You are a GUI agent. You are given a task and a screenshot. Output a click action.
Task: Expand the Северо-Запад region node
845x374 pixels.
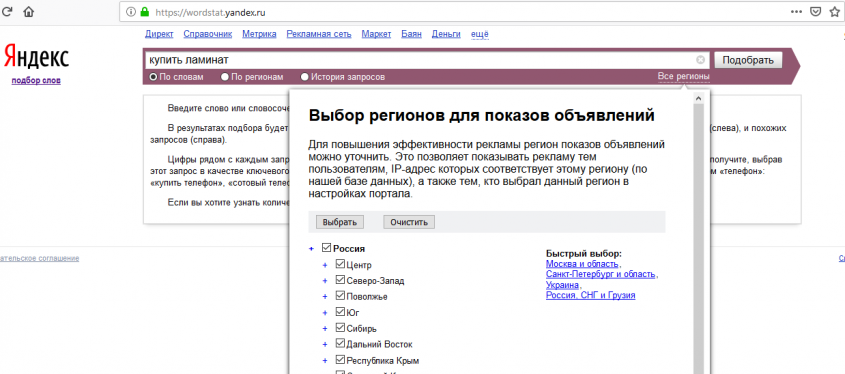pos(325,281)
